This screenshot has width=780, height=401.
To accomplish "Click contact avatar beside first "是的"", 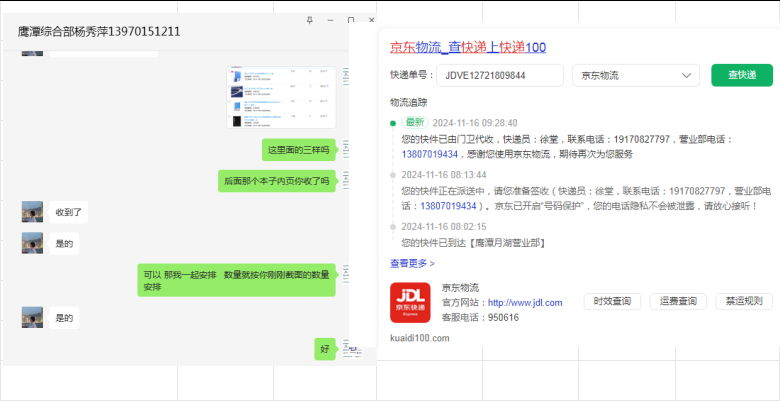I will coord(32,243).
